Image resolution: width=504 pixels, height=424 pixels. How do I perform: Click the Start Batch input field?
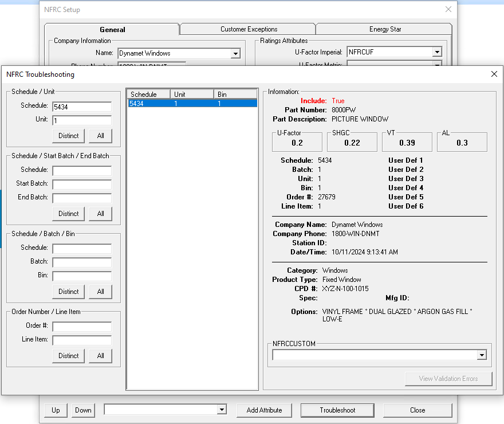pyautogui.click(x=81, y=183)
